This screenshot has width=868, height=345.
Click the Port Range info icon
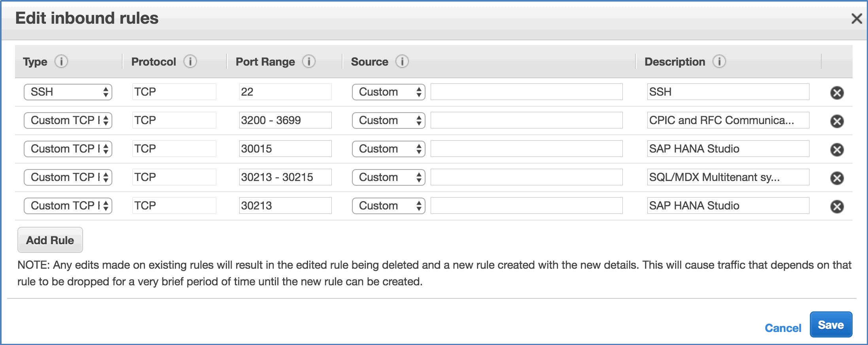point(309,62)
